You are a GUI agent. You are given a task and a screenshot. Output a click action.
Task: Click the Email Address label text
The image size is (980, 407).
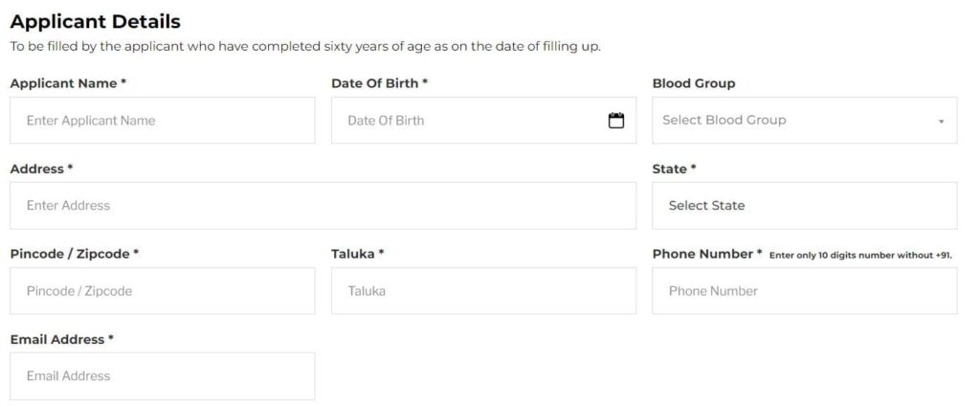point(57,339)
